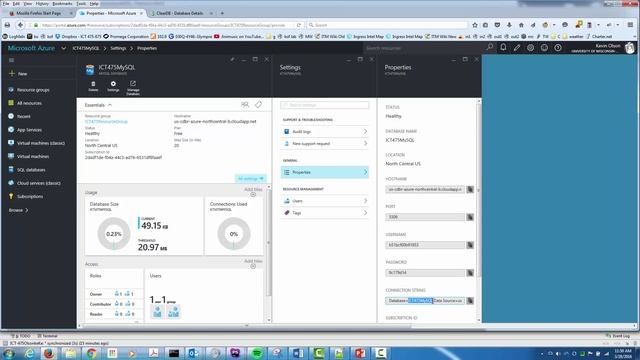Open the Delete command in ICT475MySQL blade

[93, 86]
